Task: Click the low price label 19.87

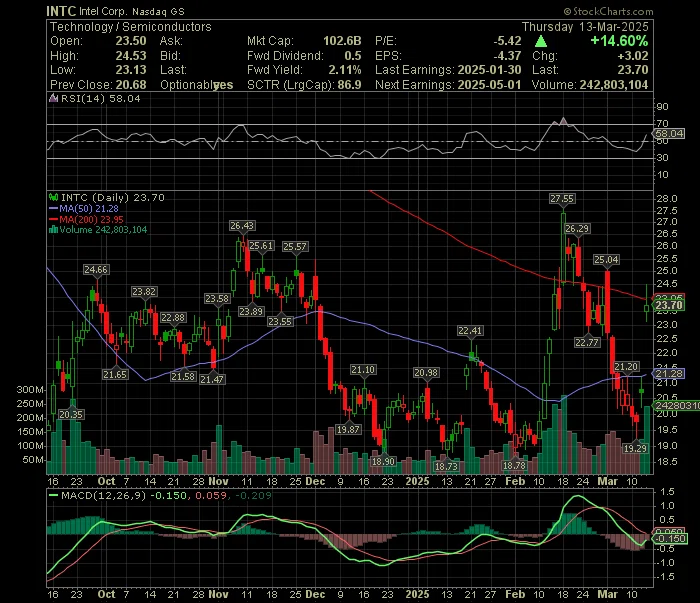Action: click(348, 429)
